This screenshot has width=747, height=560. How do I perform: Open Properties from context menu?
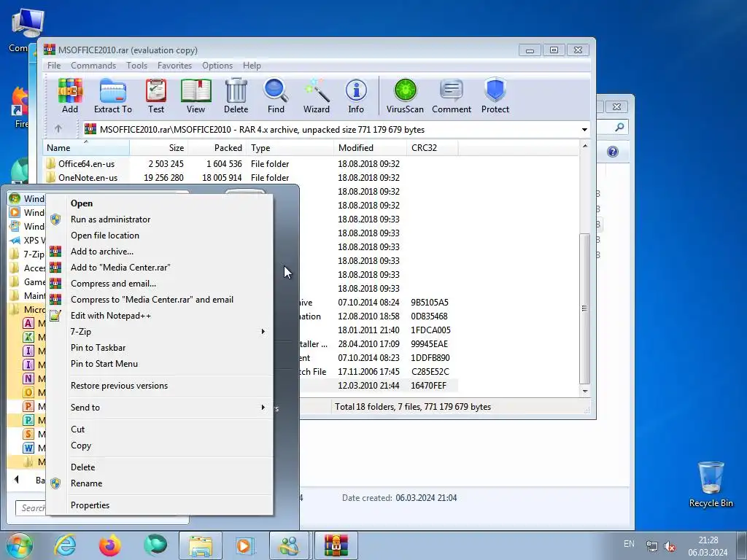pos(160,505)
